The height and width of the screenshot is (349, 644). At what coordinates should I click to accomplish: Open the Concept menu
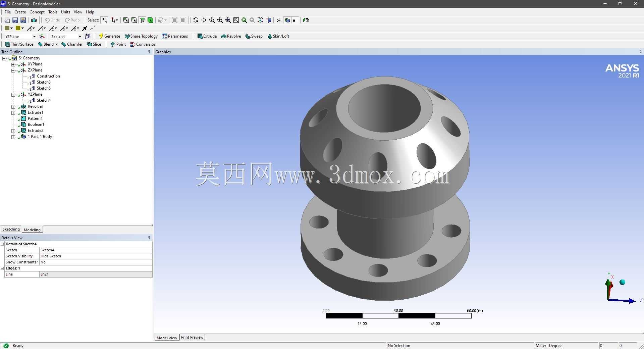pyautogui.click(x=37, y=12)
